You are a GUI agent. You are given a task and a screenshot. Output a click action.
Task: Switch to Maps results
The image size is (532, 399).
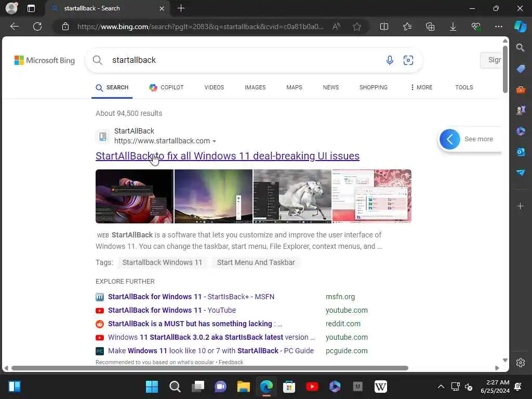pyautogui.click(x=294, y=87)
